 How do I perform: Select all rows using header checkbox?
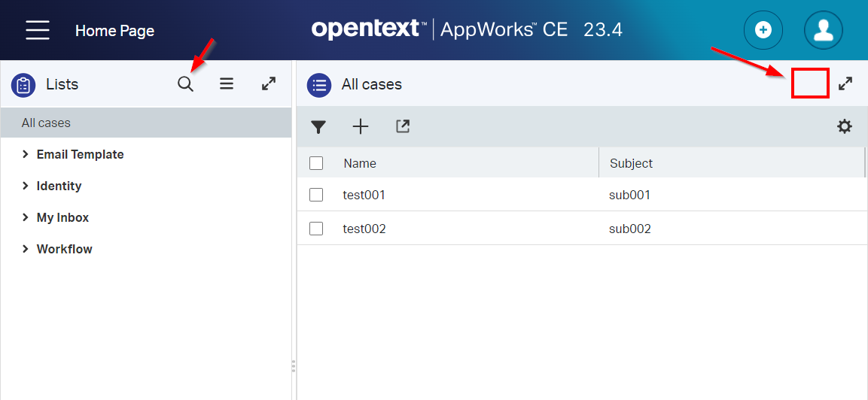tap(316, 163)
